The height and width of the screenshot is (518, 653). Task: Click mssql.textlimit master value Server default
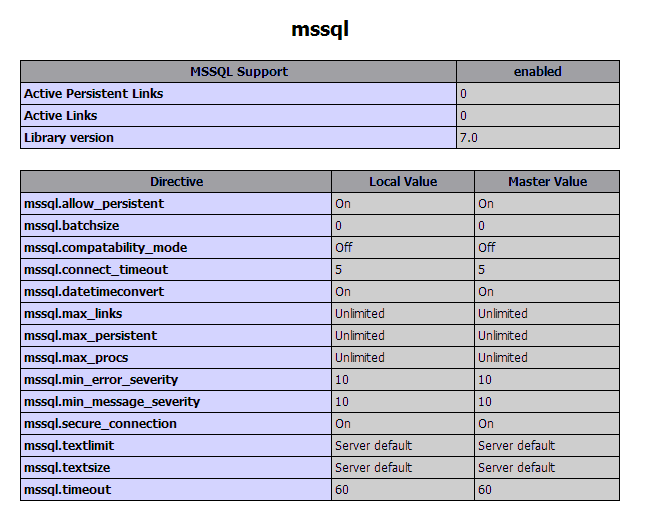pyautogui.click(x=516, y=446)
